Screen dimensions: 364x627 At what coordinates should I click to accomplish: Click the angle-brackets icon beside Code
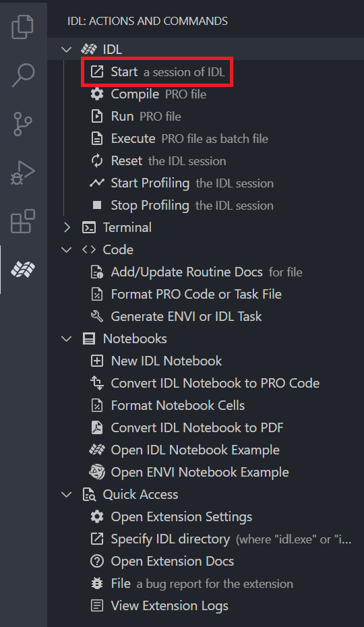89,249
